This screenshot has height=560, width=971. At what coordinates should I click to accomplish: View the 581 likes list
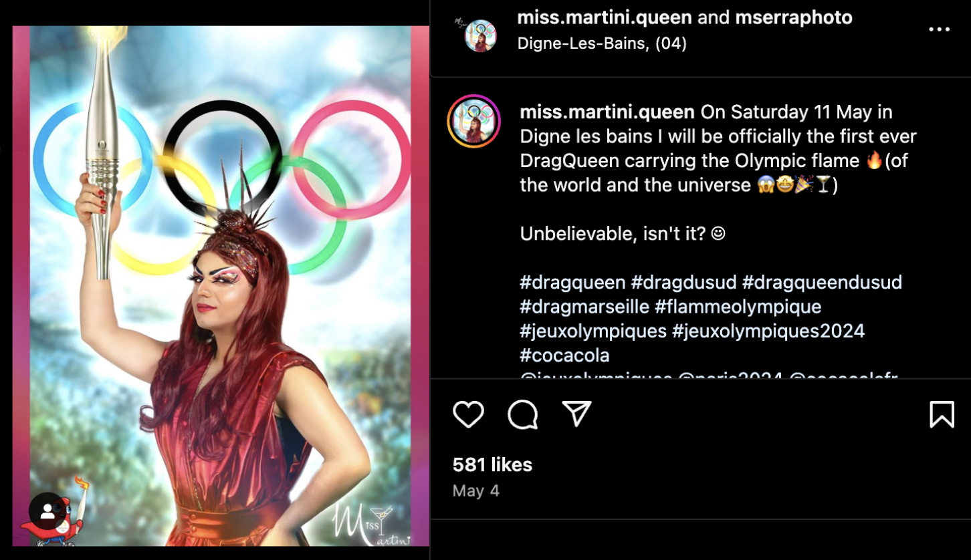[492, 464]
